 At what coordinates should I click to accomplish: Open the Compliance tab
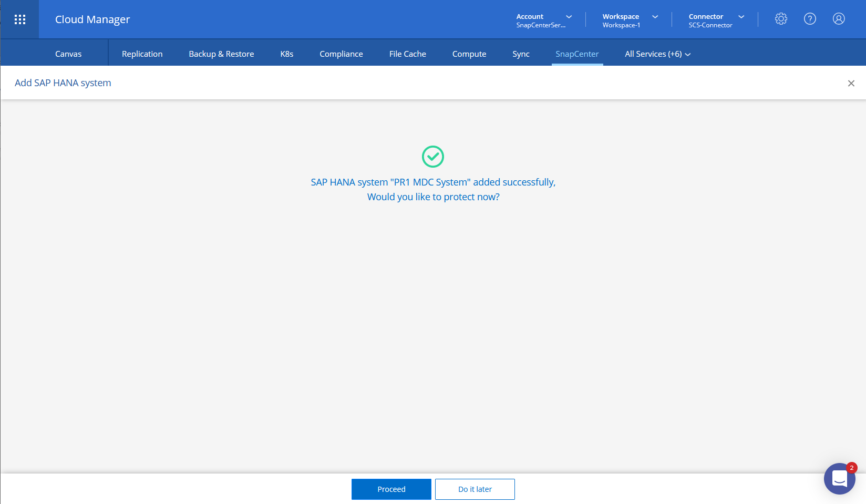point(341,54)
